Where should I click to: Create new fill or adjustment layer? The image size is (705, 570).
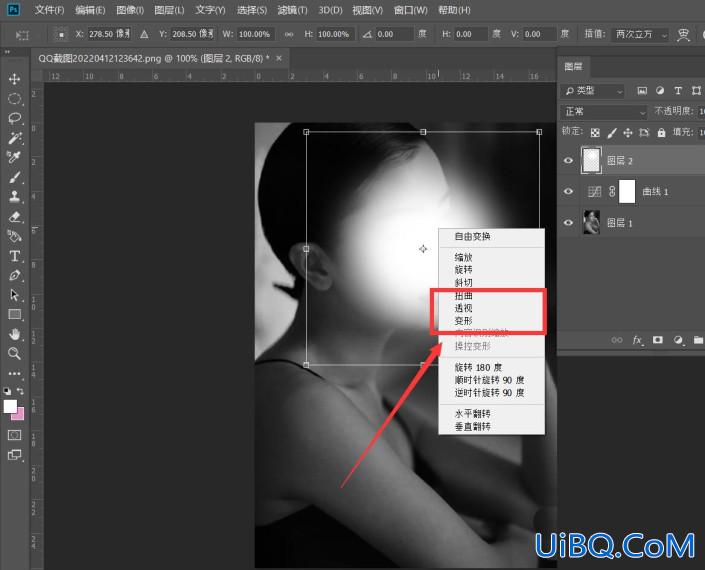point(678,340)
